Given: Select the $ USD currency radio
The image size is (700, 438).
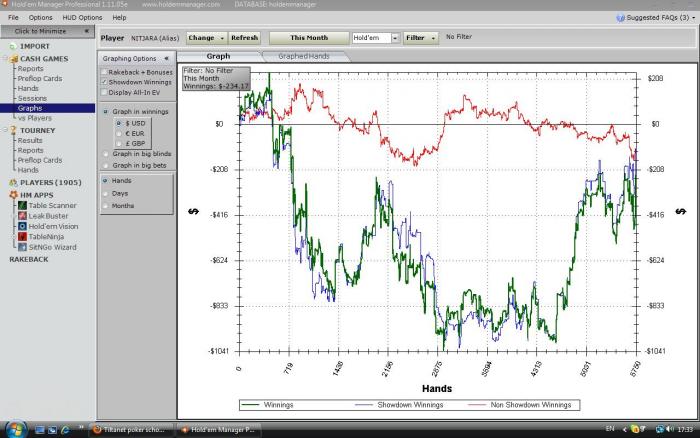Looking at the screenshot, I should click(x=119, y=123).
